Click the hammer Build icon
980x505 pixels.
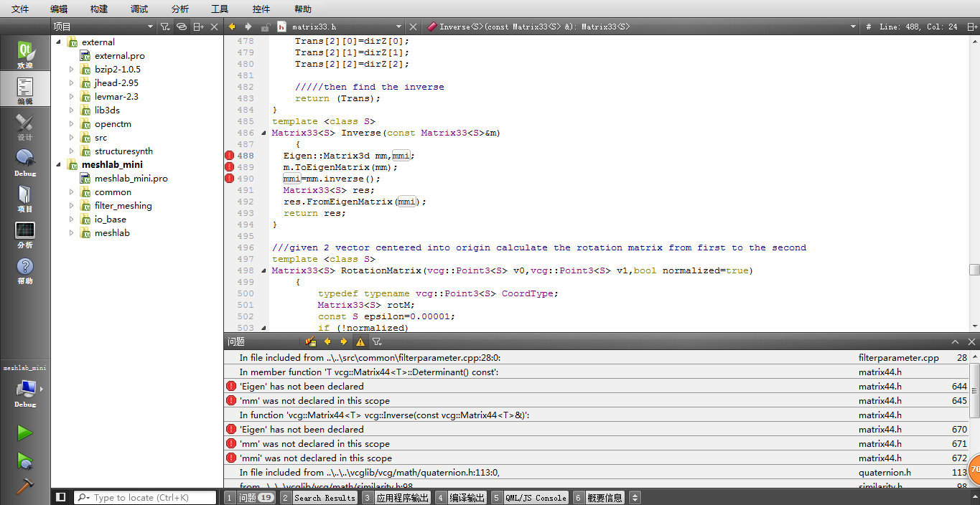point(25,486)
